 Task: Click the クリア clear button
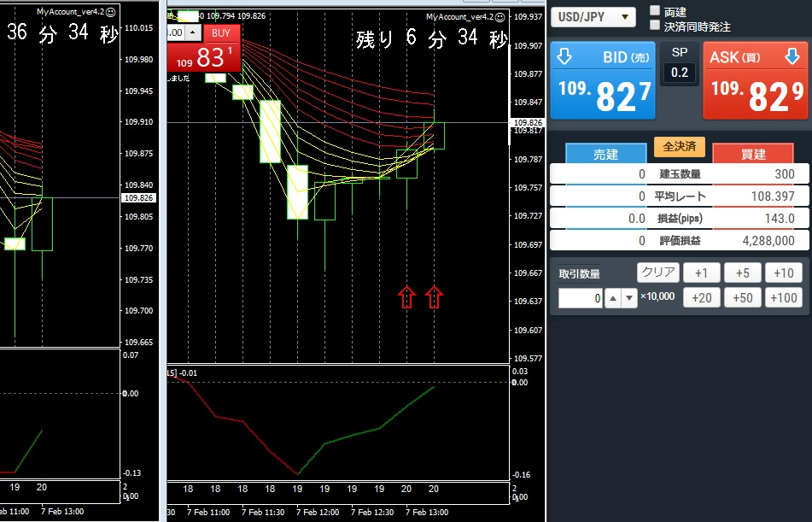point(658,273)
